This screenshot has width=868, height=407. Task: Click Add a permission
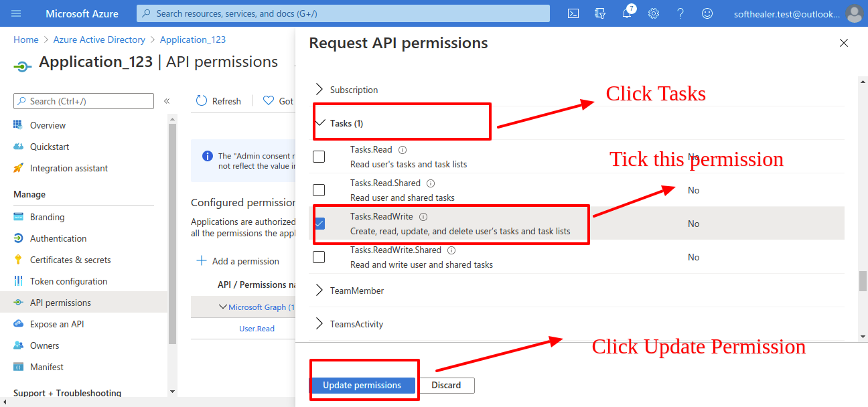246,261
